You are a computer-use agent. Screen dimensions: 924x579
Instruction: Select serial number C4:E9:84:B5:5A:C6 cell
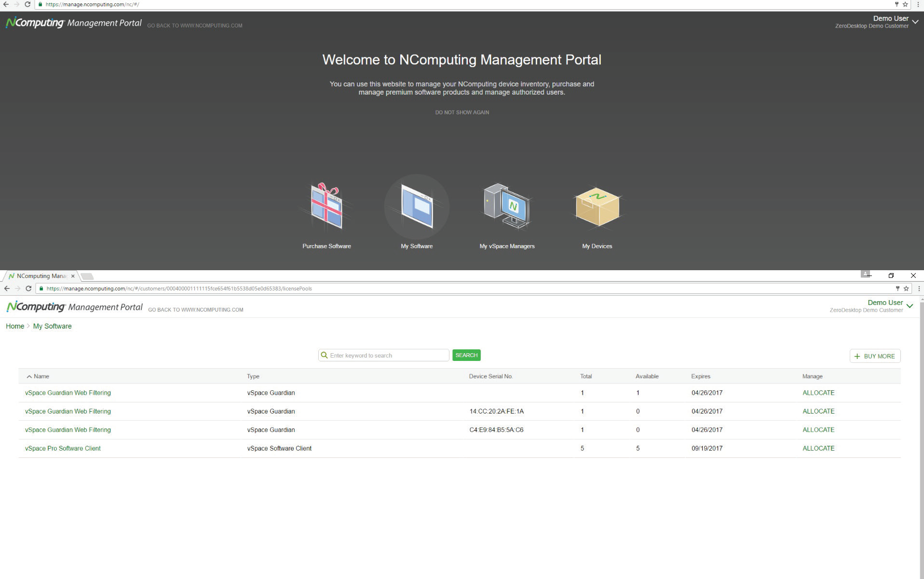tap(496, 430)
